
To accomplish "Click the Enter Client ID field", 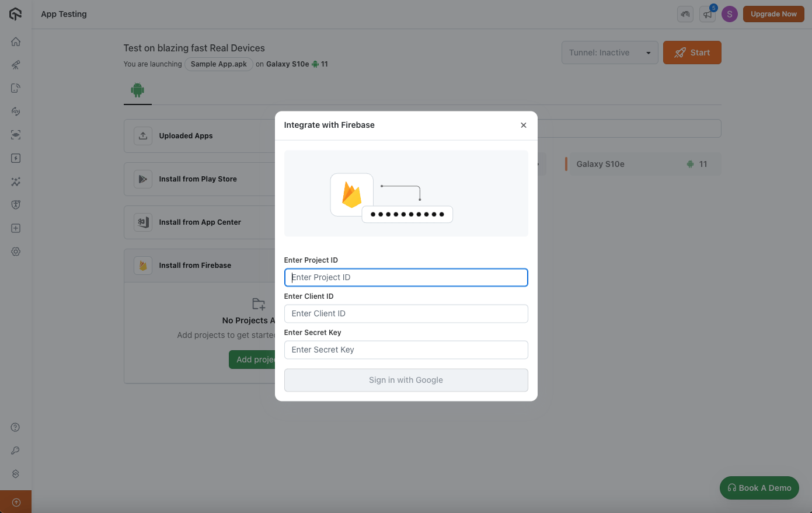I will click(406, 313).
